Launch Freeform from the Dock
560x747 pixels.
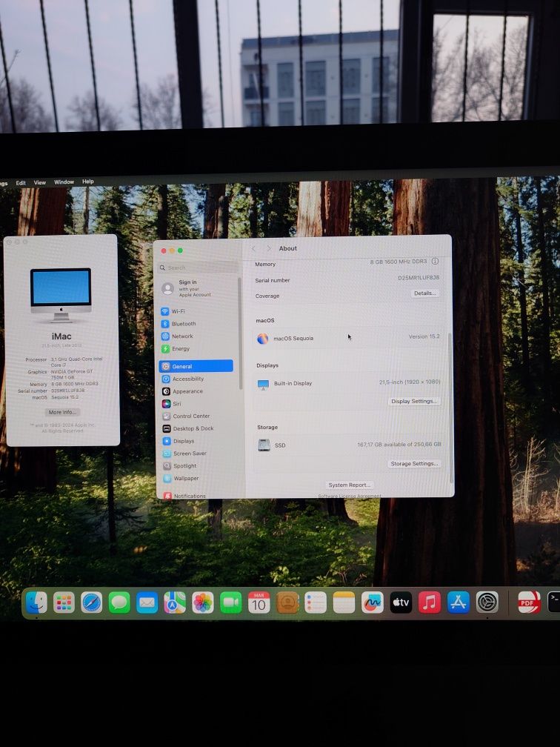pyautogui.click(x=373, y=602)
